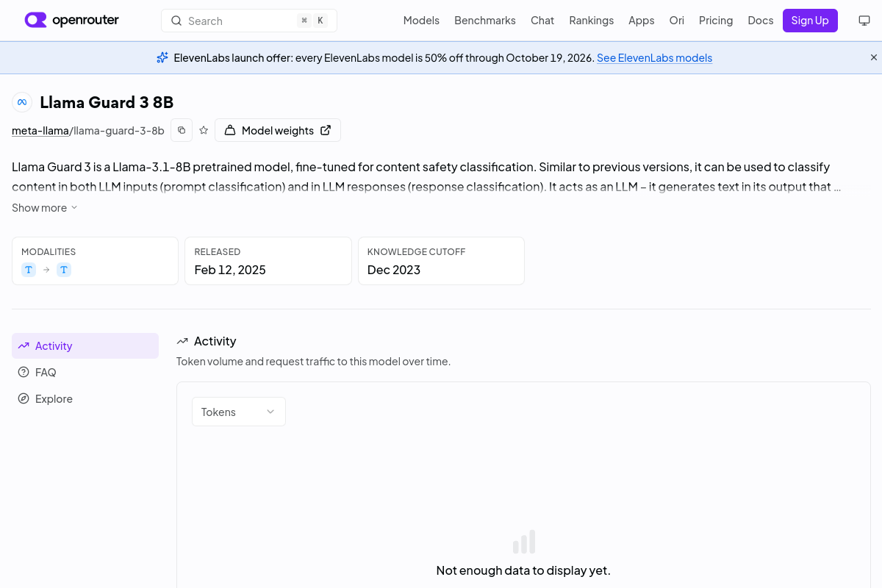Open Chat from the top navigation

(x=542, y=21)
